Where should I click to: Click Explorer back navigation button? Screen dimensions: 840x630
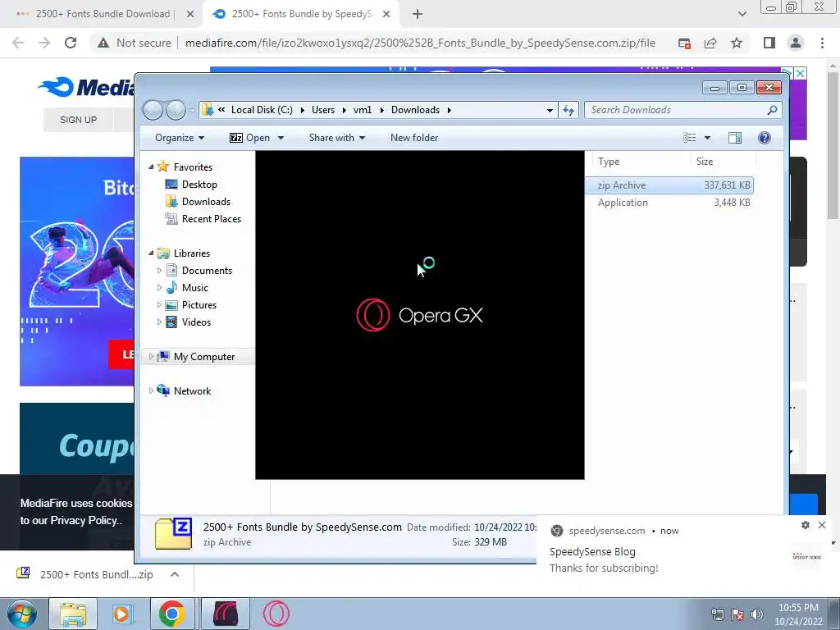coord(153,110)
